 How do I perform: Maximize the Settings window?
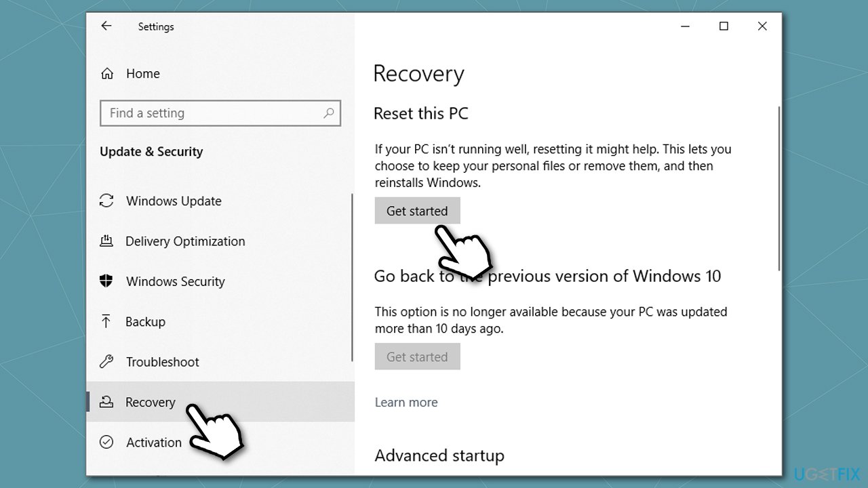tap(724, 26)
